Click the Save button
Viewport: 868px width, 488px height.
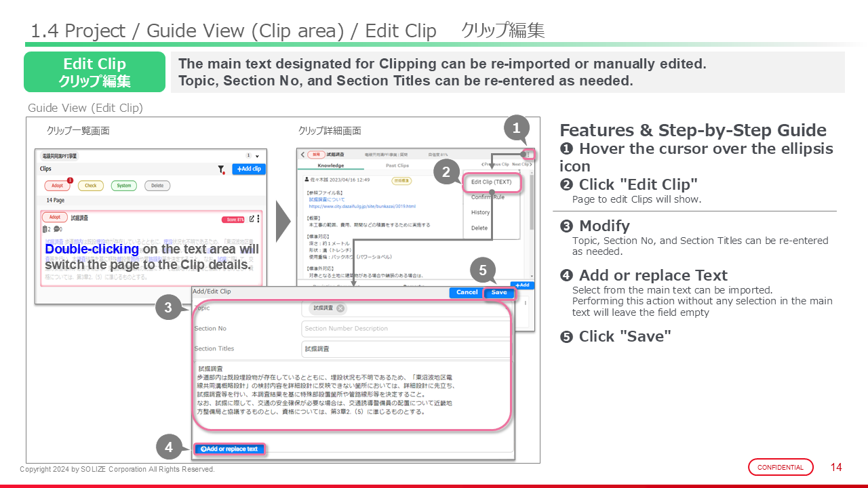tap(499, 292)
